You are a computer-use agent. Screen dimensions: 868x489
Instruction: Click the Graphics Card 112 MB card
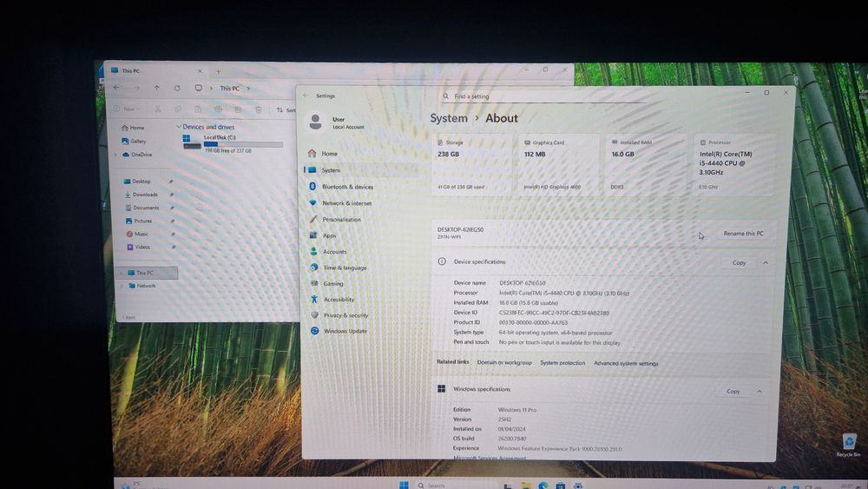click(558, 164)
